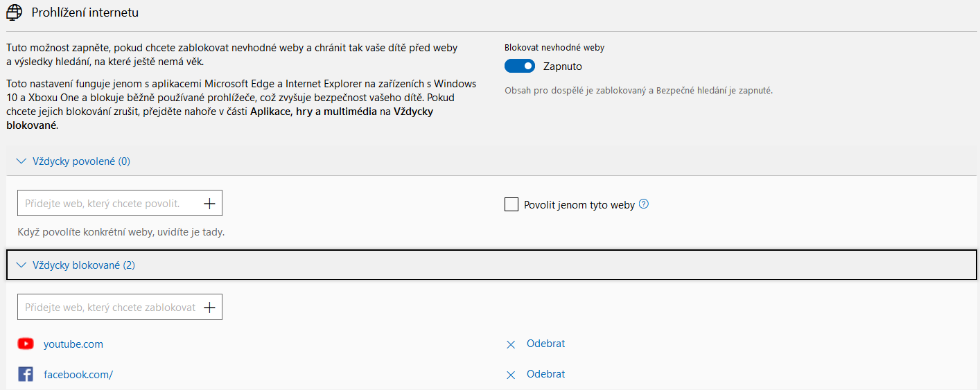
Task: Click the X icon next to facebook.com
Action: click(511, 375)
